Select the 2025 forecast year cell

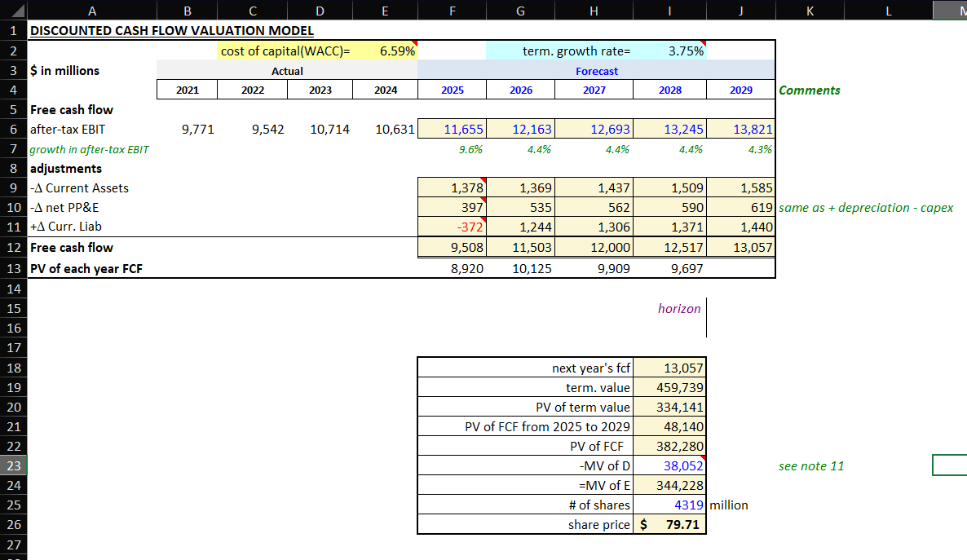click(x=452, y=90)
